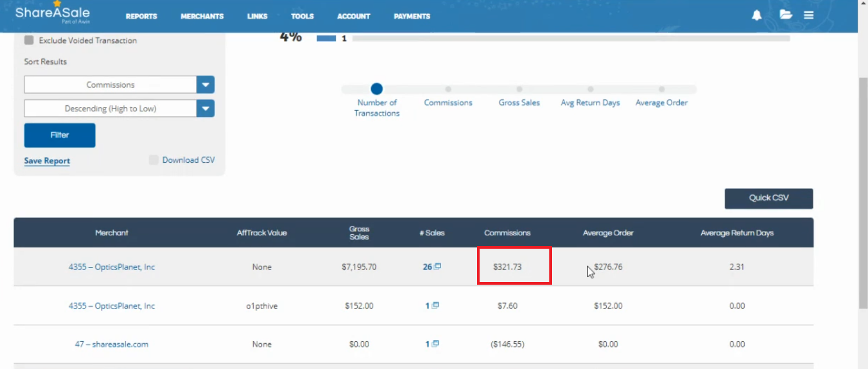This screenshot has height=369, width=868.
Task: Open the Links menu
Action: [258, 17]
